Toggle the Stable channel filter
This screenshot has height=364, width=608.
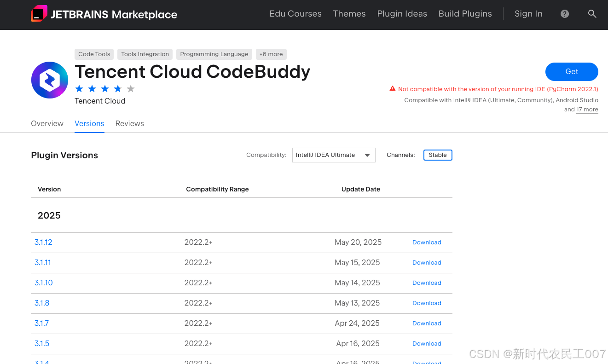pyautogui.click(x=438, y=155)
